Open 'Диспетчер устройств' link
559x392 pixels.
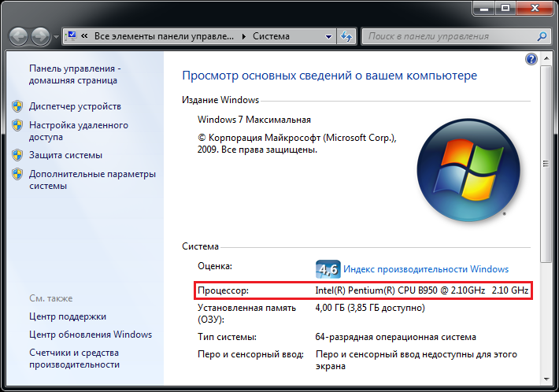point(75,106)
